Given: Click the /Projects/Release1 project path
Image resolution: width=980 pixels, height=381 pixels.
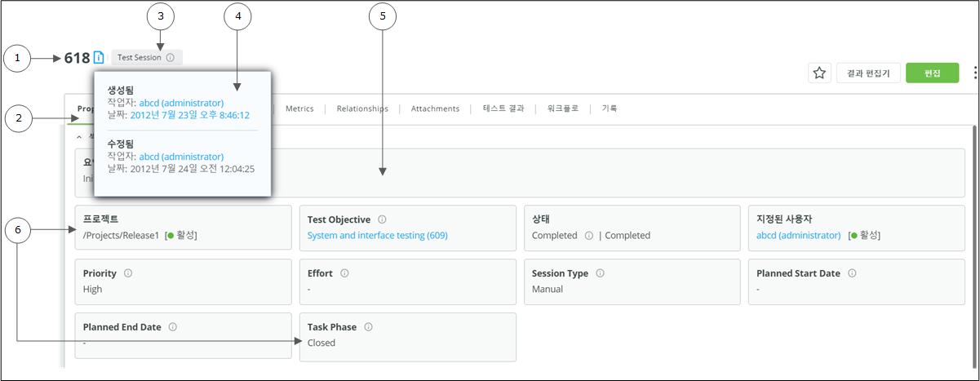Looking at the screenshot, I should point(122,235).
